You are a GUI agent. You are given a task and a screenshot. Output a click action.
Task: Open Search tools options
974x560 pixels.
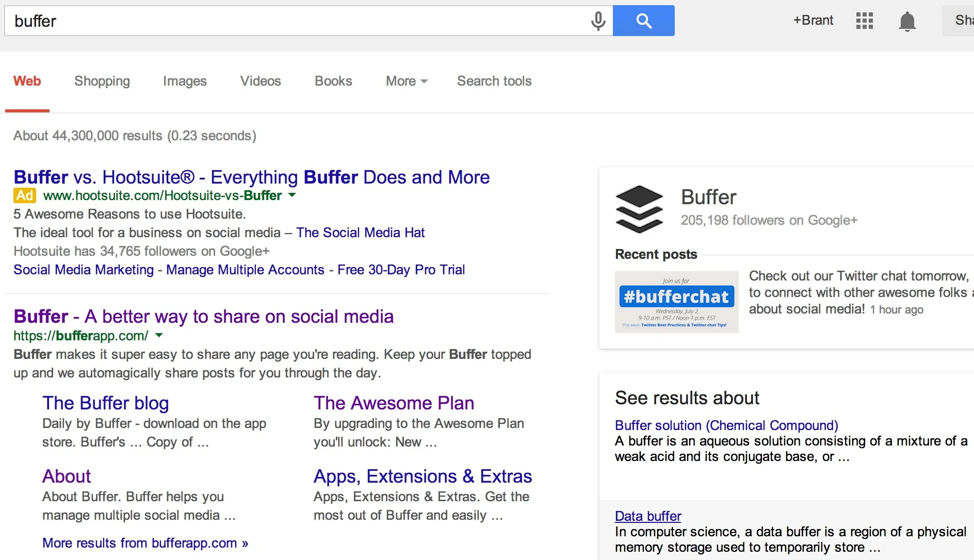pyautogui.click(x=494, y=81)
